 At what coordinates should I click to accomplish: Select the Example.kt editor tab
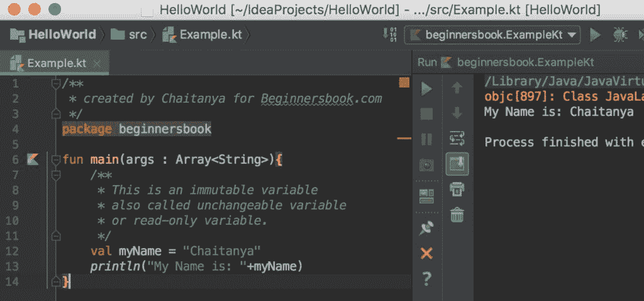[x=54, y=63]
